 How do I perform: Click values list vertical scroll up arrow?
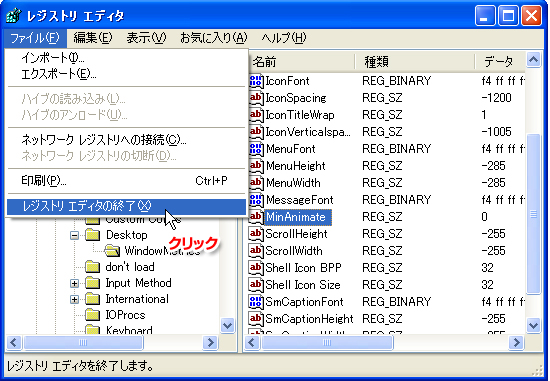tap(533, 60)
